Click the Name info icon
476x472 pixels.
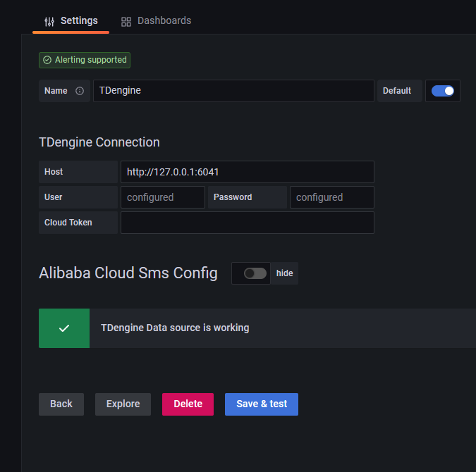[x=80, y=91]
